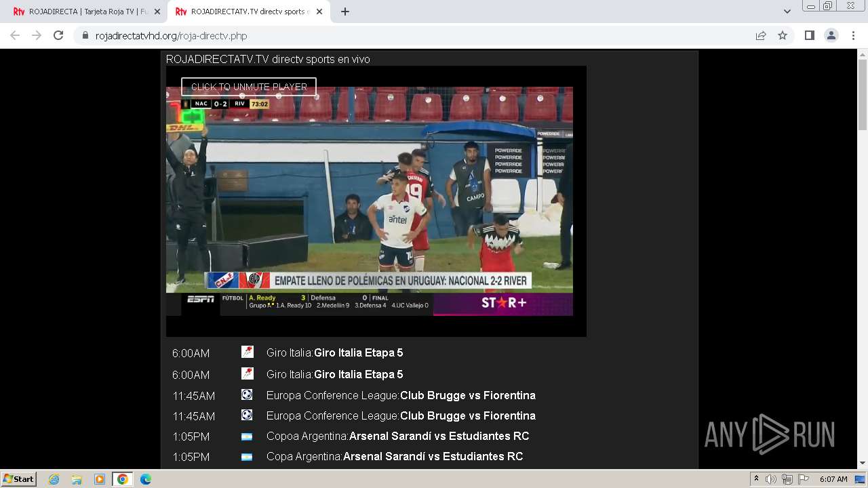868x488 pixels.
Task: Switch to the ROJADIRECTA Tarjeta Roja TV tab
Action: [86, 12]
